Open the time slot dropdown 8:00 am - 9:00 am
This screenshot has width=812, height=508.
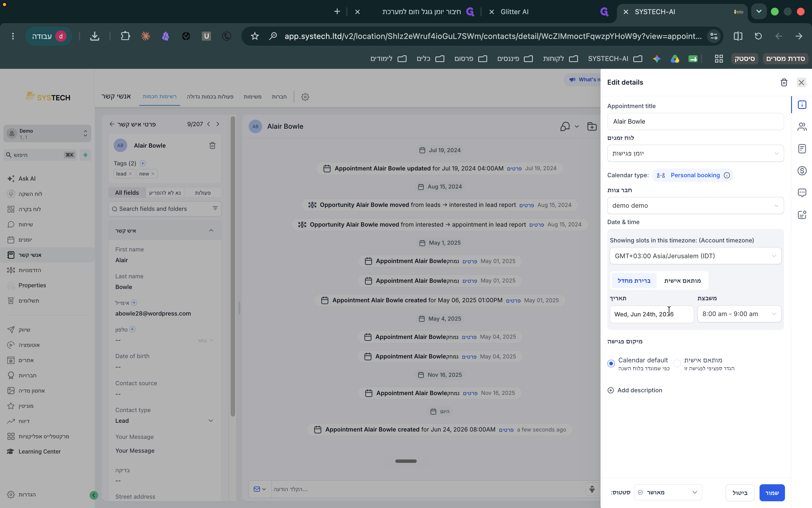tap(739, 314)
